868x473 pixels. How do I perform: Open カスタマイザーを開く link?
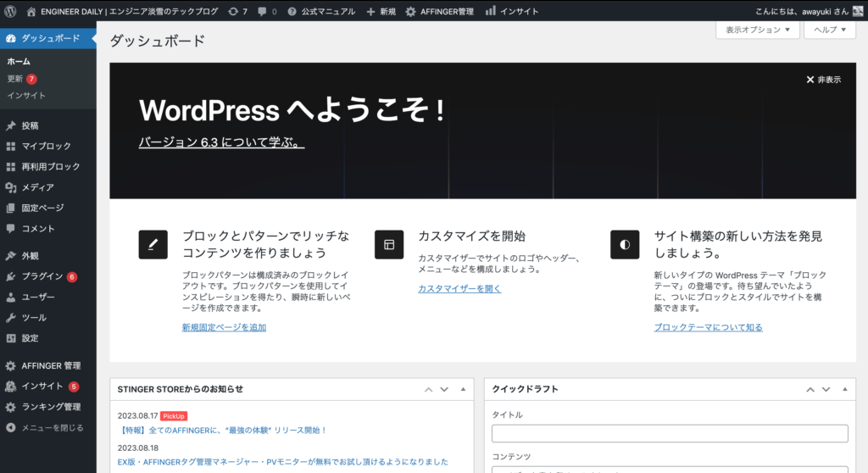point(459,288)
